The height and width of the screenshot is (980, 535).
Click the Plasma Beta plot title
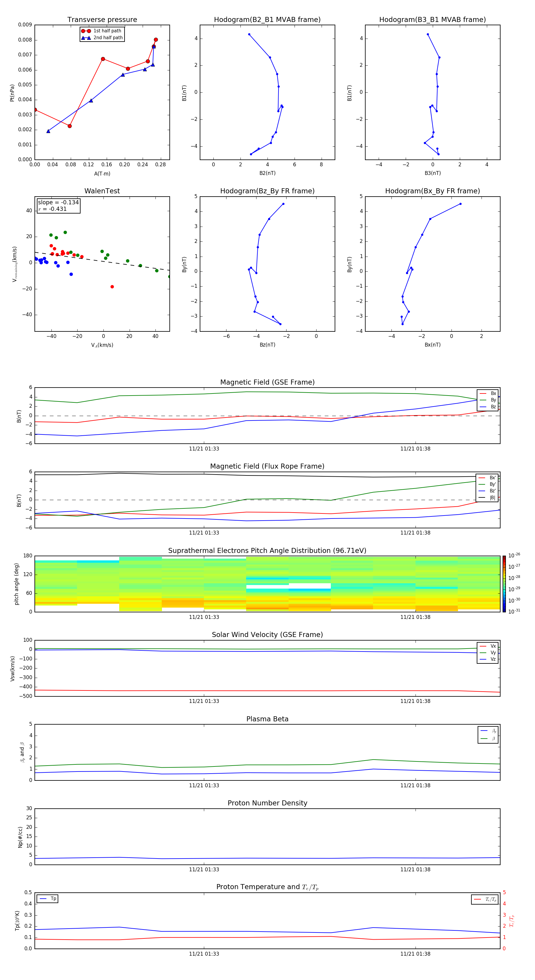coord(267,719)
